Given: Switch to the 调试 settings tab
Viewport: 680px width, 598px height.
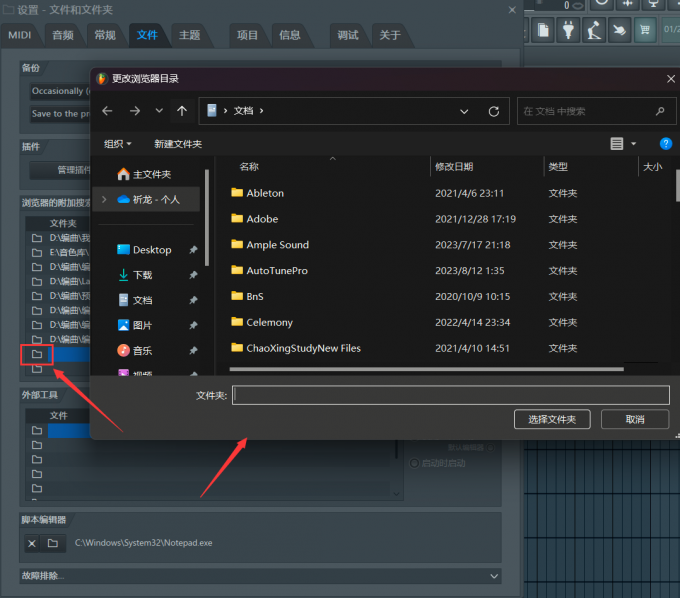Looking at the screenshot, I should point(348,35).
